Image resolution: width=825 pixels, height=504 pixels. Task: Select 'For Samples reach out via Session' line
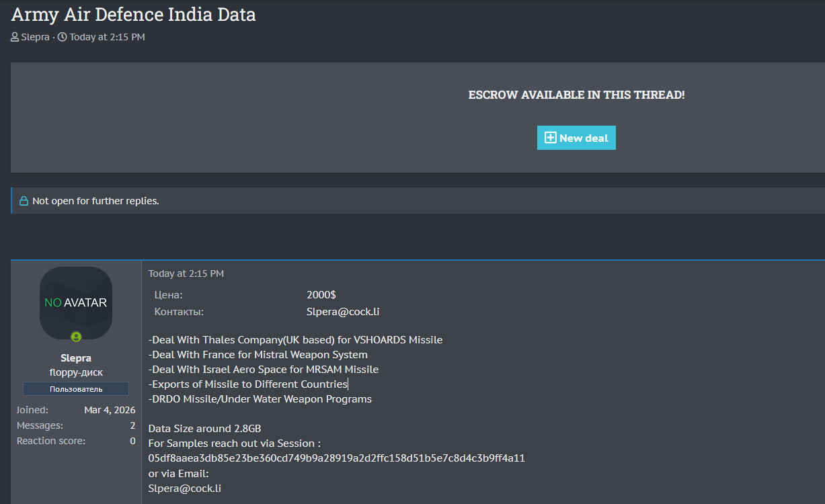pos(235,444)
